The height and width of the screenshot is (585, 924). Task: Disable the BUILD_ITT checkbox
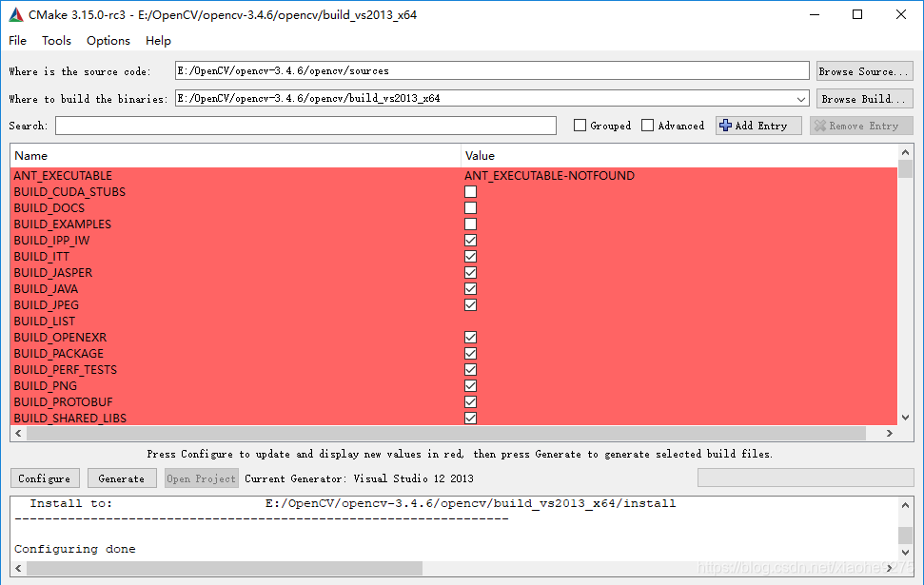click(x=470, y=257)
